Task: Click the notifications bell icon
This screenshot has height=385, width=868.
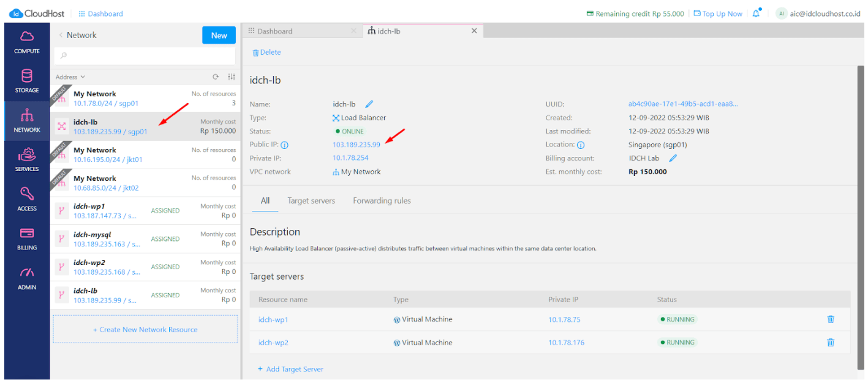Action: click(x=756, y=13)
